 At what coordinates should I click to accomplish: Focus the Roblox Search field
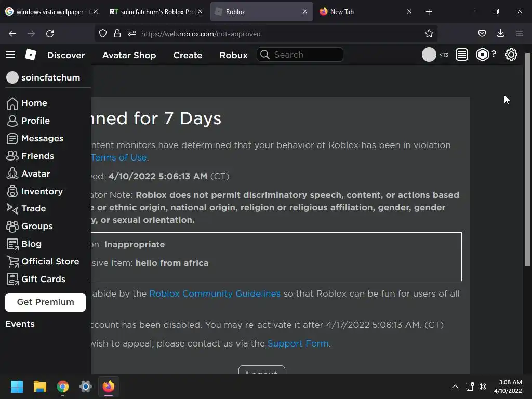tap(300, 55)
